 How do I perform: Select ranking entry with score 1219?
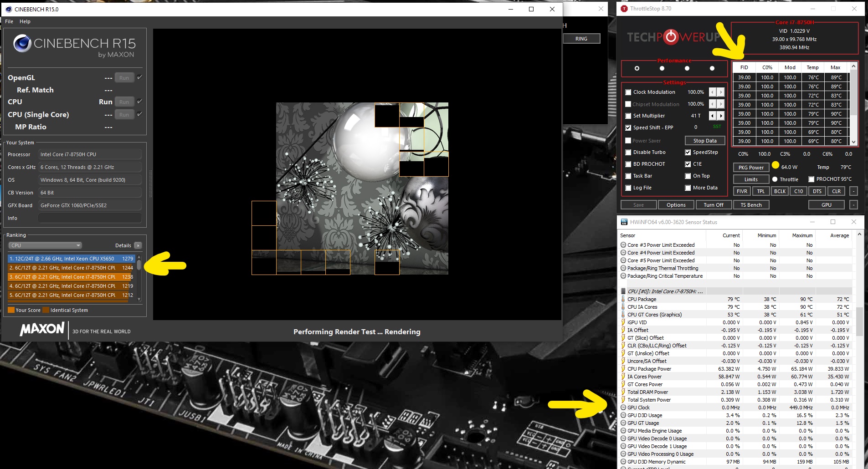(x=71, y=286)
